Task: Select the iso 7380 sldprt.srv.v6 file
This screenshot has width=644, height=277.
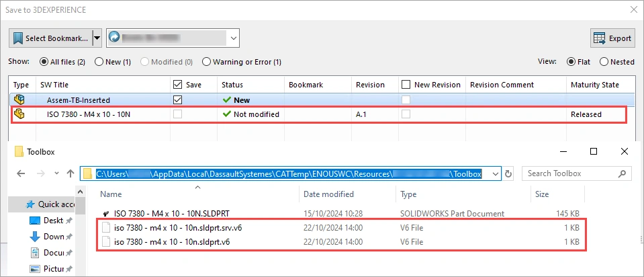Action: 178,228
